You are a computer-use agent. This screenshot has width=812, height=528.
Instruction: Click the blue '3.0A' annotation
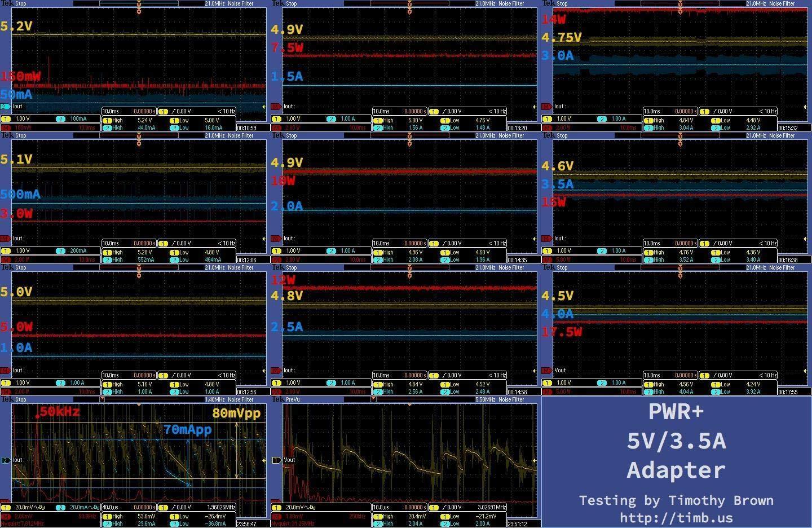[557, 55]
